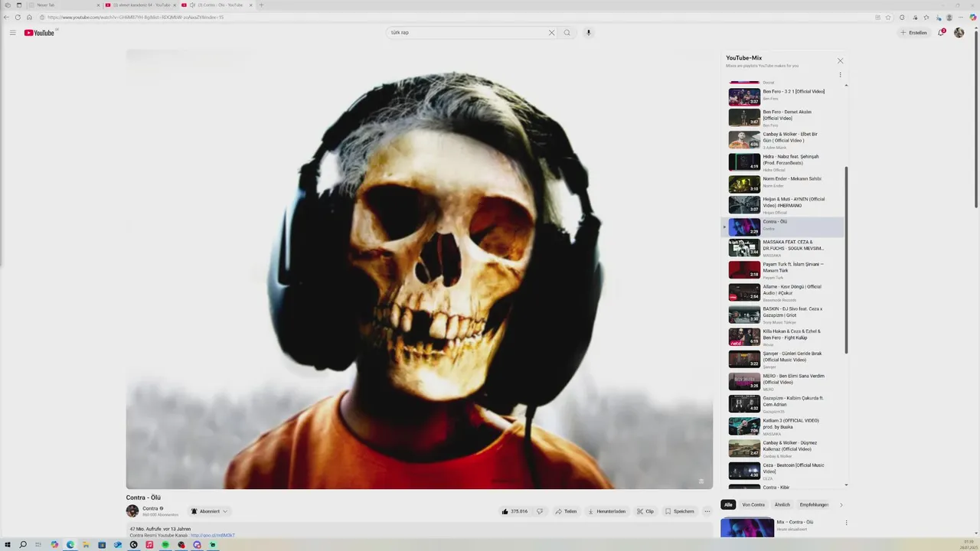The height and width of the screenshot is (551, 980).
Task: Select 'Şanışer - Günleri Geride Bırak' entry
Action: point(783,358)
